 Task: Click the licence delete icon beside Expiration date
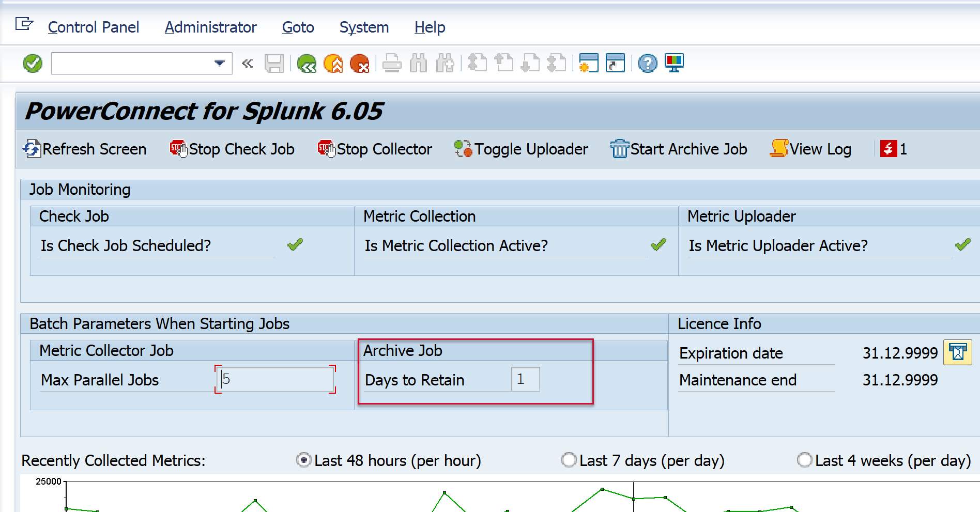[957, 353]
